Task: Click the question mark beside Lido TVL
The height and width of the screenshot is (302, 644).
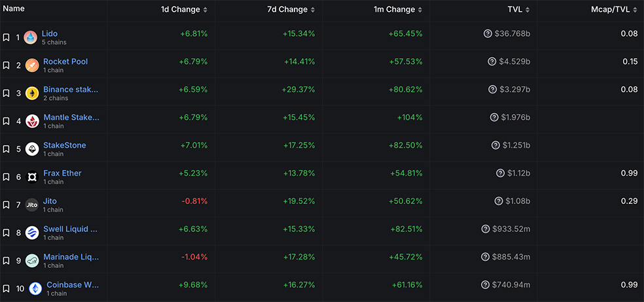Action: tap(487, 33)
